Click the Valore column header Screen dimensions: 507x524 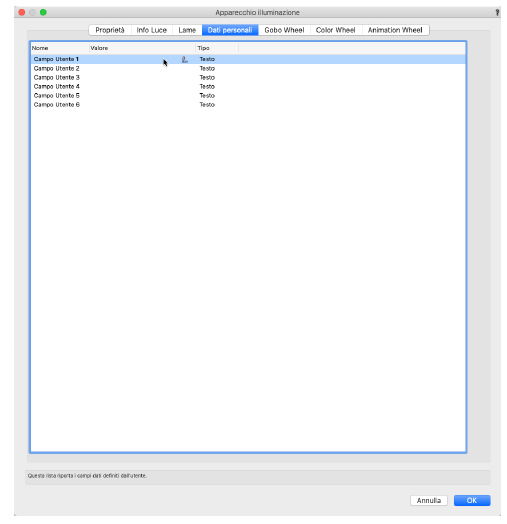(x=142, y=48)
